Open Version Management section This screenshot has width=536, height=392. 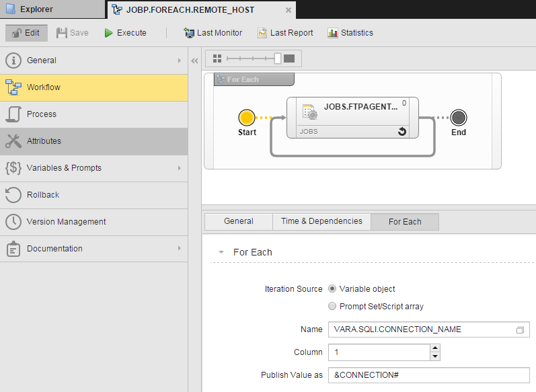[x=66, y=222]
